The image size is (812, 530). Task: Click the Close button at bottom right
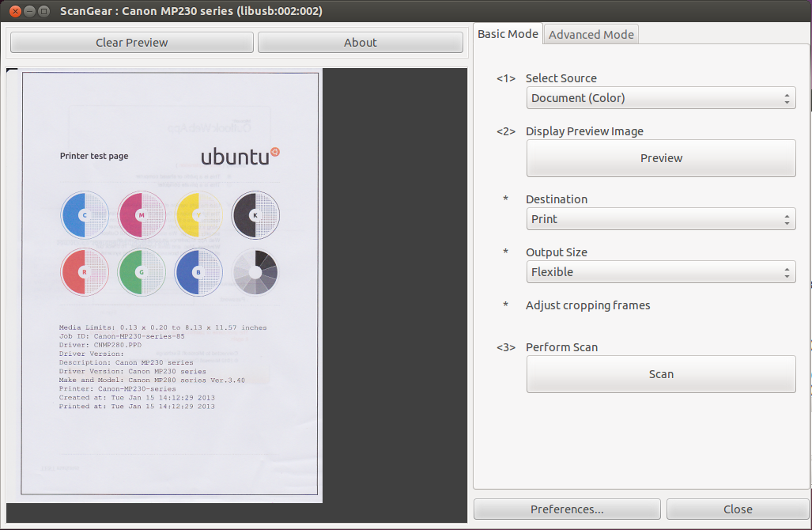coord(738,509)
